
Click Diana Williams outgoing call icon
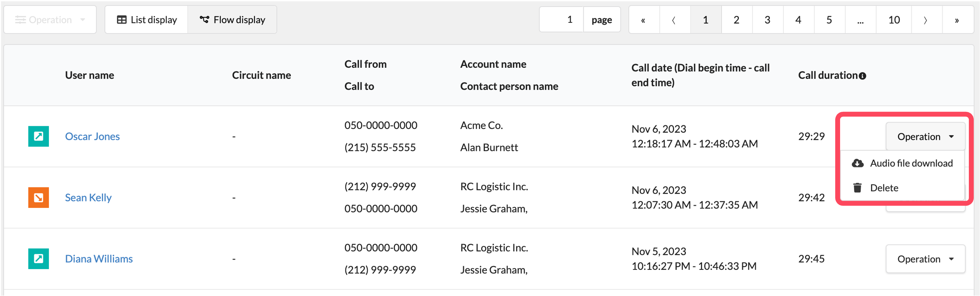38,259
